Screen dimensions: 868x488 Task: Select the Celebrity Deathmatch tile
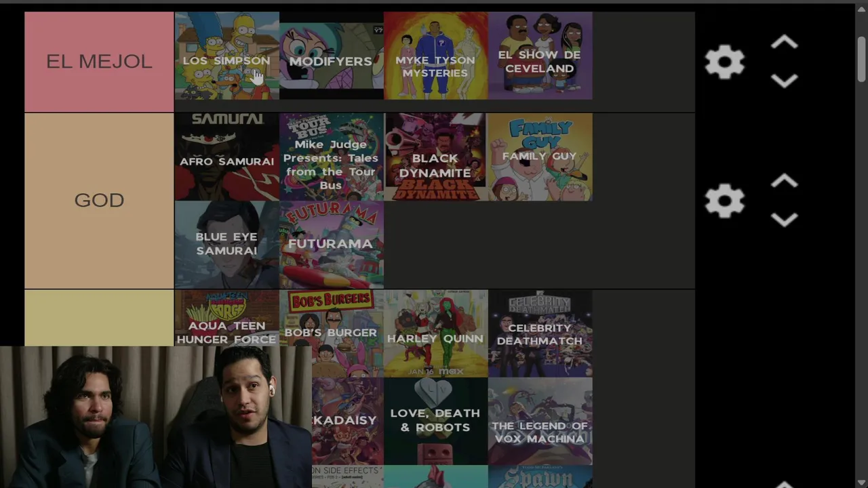pos(540,333)
